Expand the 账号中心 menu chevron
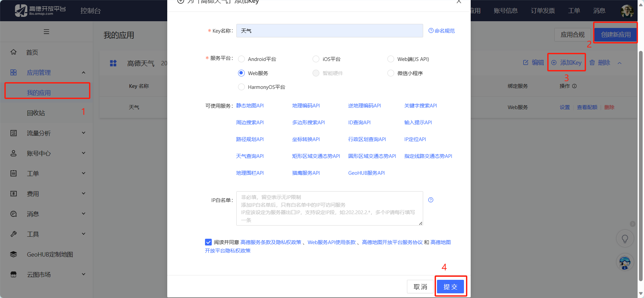The height and width of the screenshot is (298, 644). [84, 153]
